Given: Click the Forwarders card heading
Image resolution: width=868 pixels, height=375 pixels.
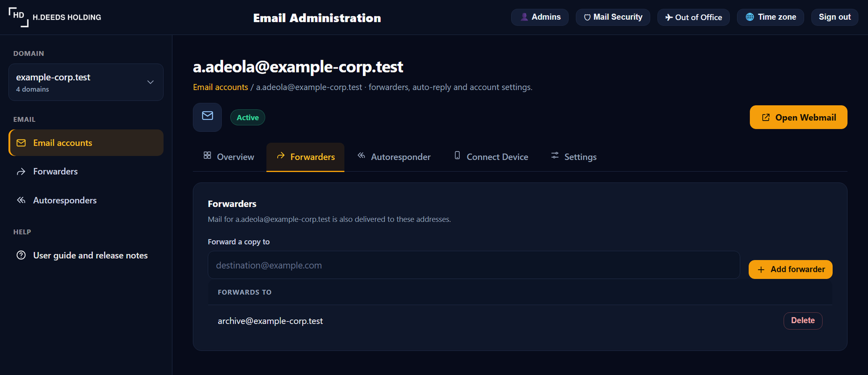Looking at the screenshot, I should (x=232, y=204).
